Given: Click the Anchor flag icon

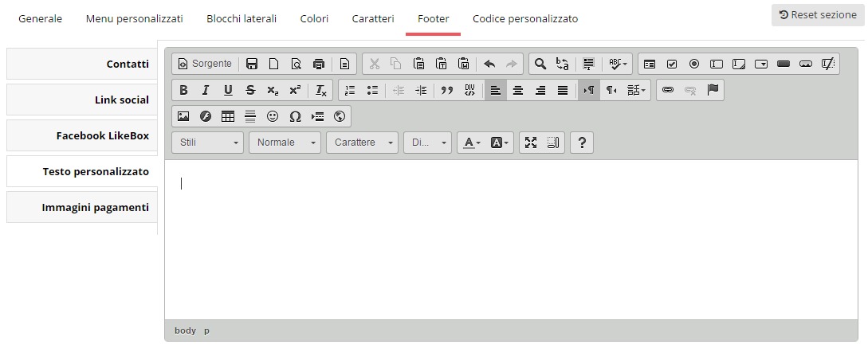Looking at the screenshot, I should pos(713,90).
